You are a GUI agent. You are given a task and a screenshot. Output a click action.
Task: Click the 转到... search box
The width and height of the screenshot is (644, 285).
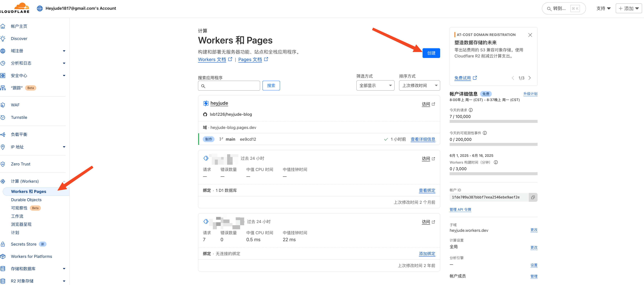564,8
